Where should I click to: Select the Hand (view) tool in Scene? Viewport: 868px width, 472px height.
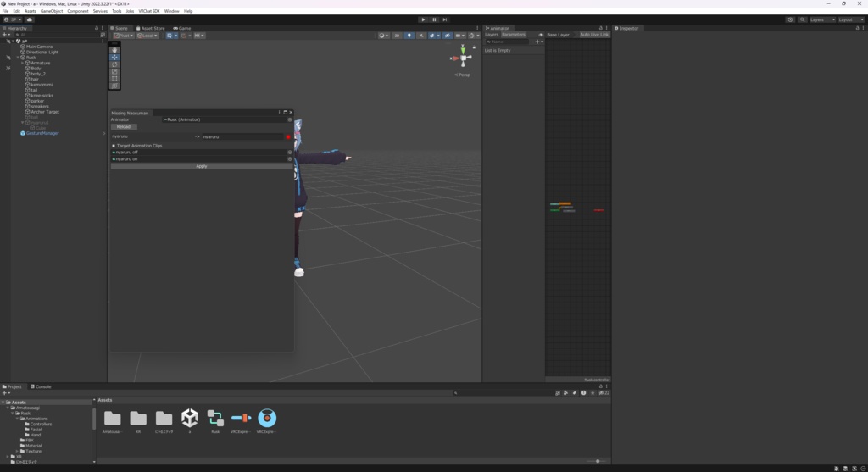pos(114,50)
